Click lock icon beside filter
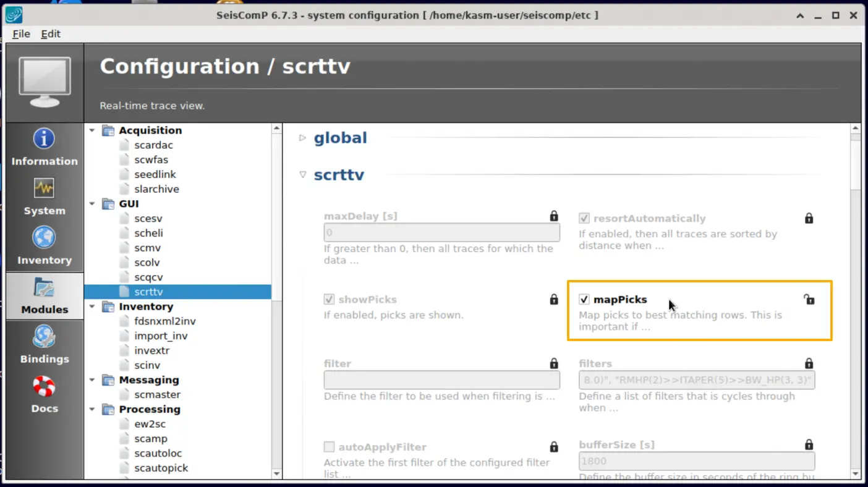This screenshot has width=868, height=487. [x=554, y=363]
